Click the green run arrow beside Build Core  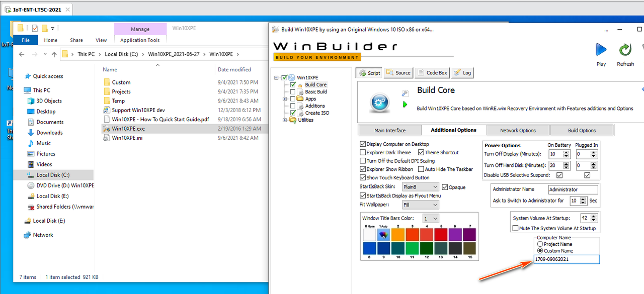405,105
